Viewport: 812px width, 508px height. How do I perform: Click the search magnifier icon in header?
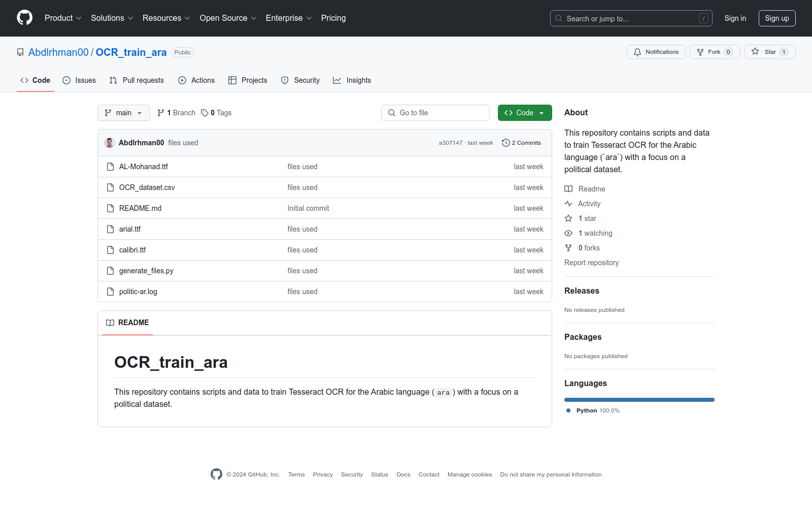point(559,18)
